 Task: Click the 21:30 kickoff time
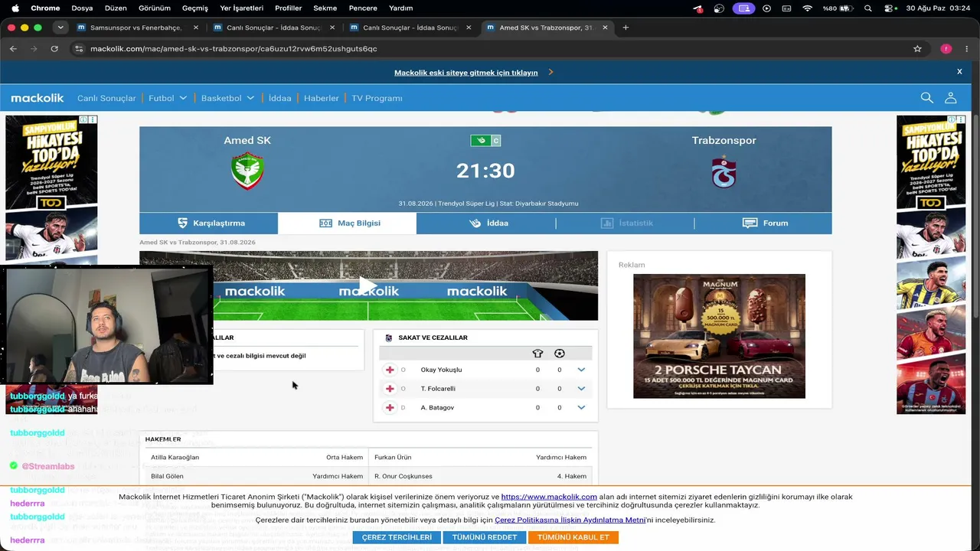[485, 171]
